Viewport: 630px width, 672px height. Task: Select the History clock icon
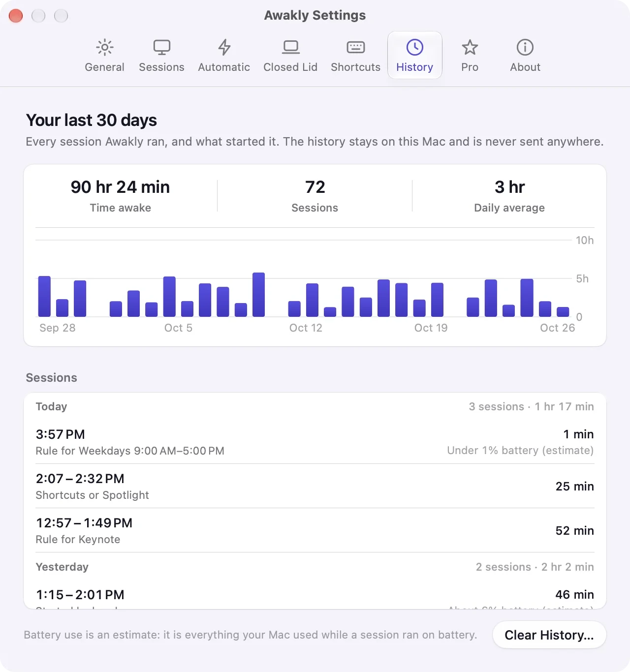coord(414,47)
